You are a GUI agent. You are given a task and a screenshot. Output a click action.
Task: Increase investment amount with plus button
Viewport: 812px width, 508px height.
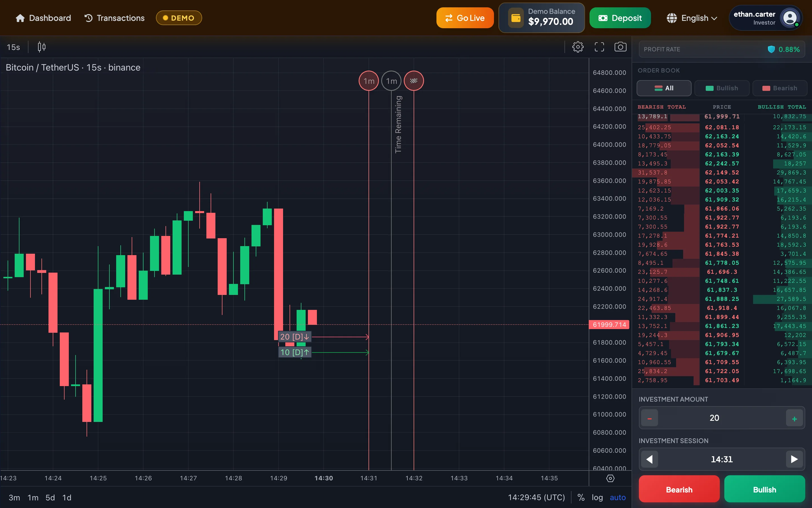click(x=794, y=418)
